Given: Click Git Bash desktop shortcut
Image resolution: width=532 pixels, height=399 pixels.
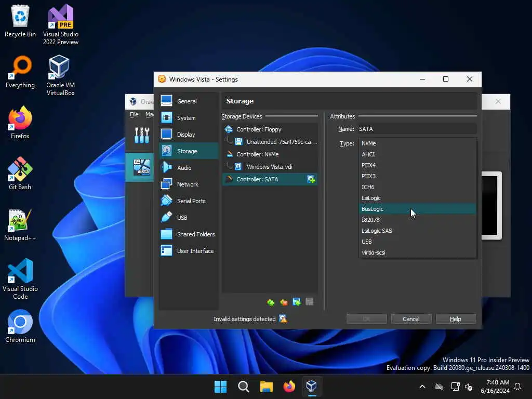Looking at the screenshot, I should [20, 174].
